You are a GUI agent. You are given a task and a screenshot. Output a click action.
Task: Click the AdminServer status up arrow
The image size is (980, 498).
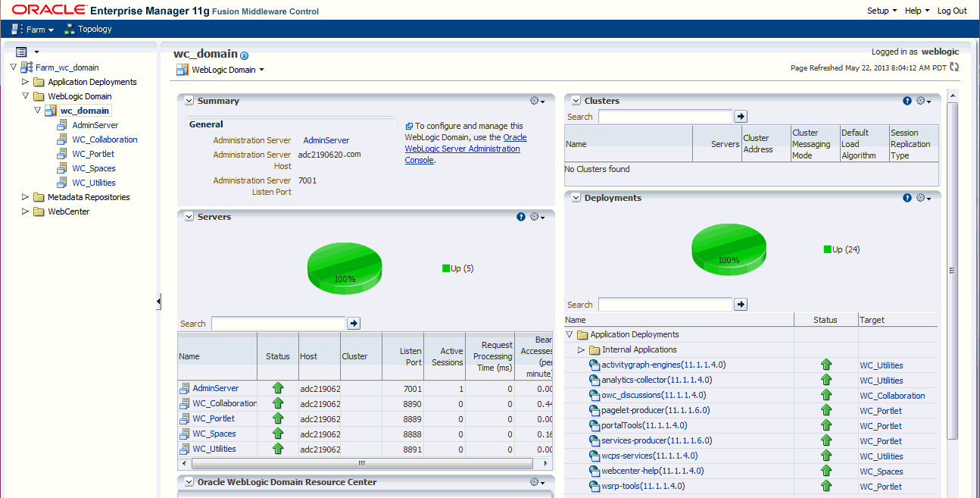click(278, 388)
